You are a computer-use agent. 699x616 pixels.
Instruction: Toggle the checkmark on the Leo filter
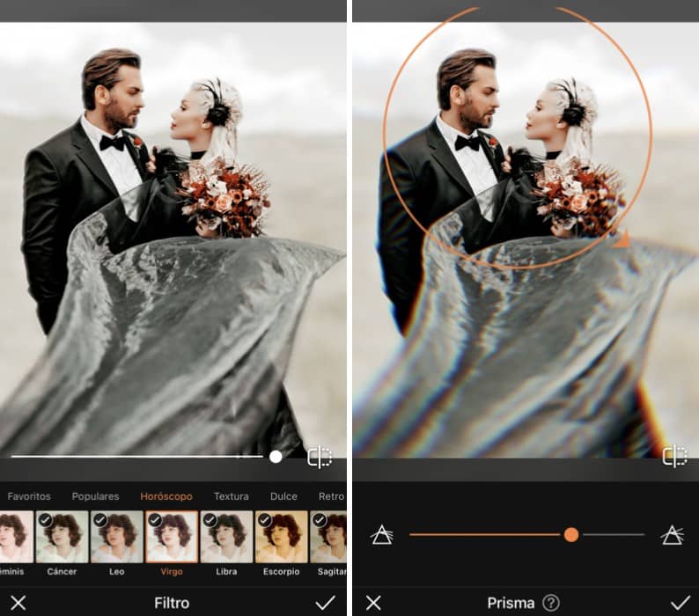coord(100,520)
